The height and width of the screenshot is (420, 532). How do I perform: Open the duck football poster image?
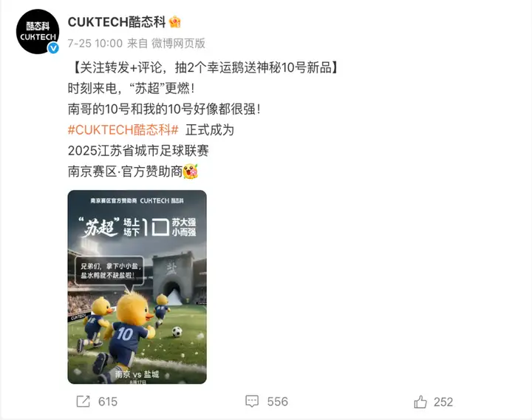[x=137, y=287]
